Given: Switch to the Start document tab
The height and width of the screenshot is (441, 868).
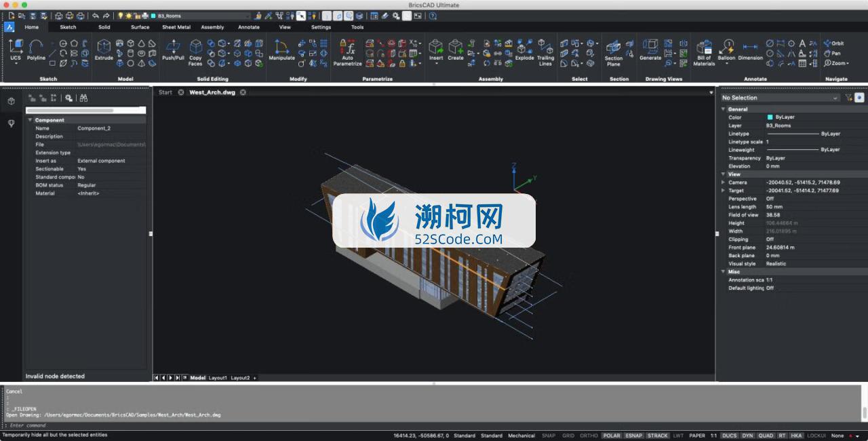Looking at the screenshot, I should (x=165, y=92).
